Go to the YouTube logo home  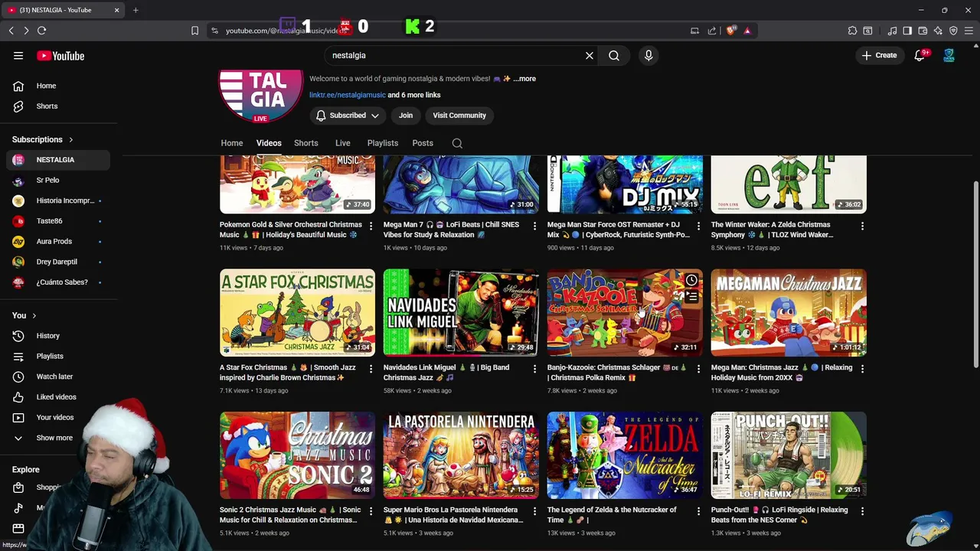pyautogui.click(x=60, y=56)
